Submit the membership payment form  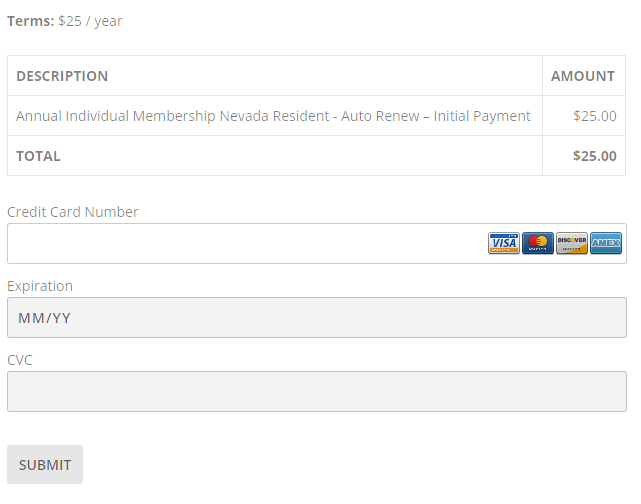(45, 465)
